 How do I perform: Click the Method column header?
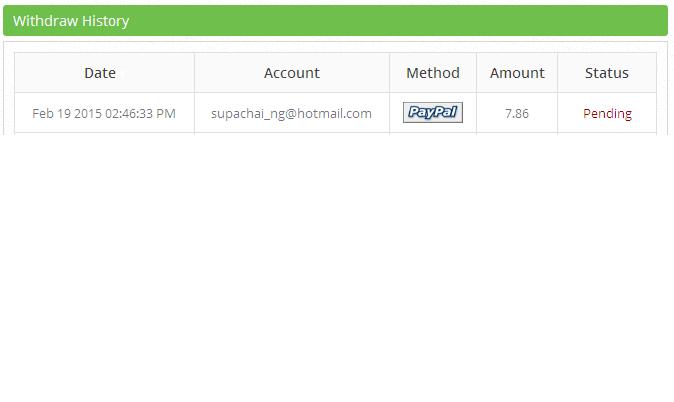pyautogui.click(x=433, y=72)
